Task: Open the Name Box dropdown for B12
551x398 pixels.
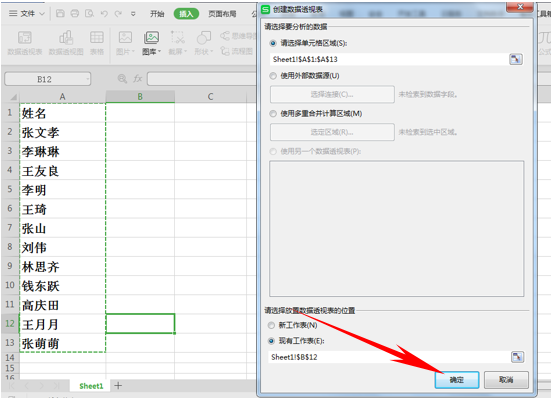Action: click(87, 79)
